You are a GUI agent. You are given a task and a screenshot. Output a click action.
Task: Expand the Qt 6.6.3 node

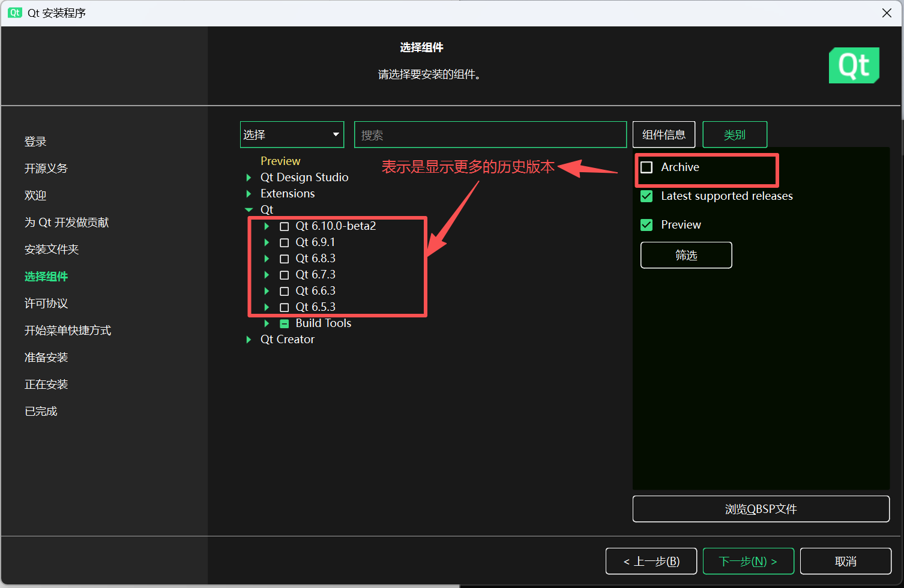(267, 291)
